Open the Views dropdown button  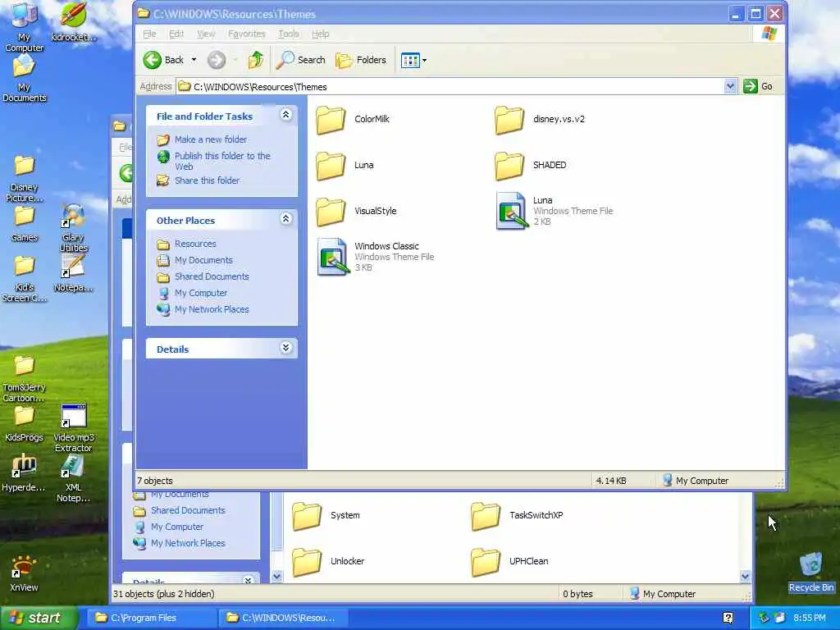(413, 60)
